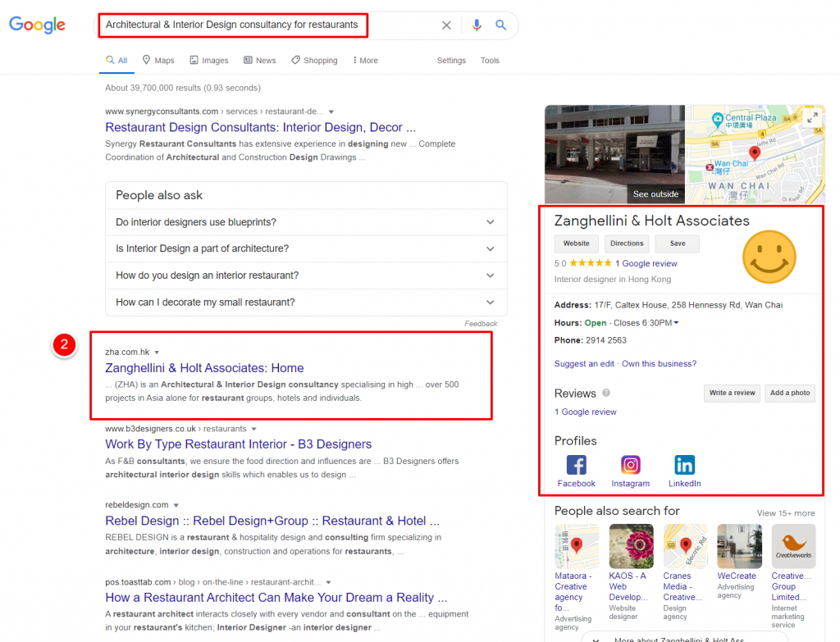Click '1 Google review' link beside star rating
Viewport: 840px width, 642px height.
click(646, 263)
